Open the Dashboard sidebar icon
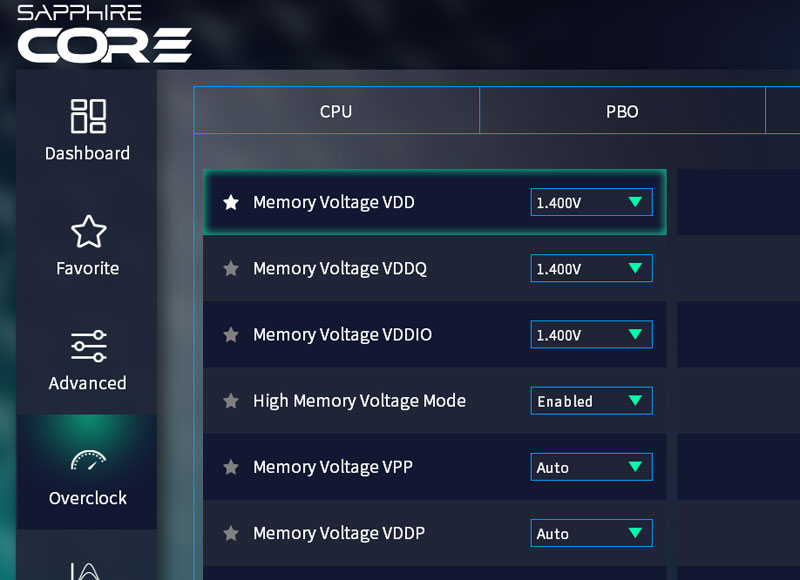This screenshot has height=580, width=800. 88,117
